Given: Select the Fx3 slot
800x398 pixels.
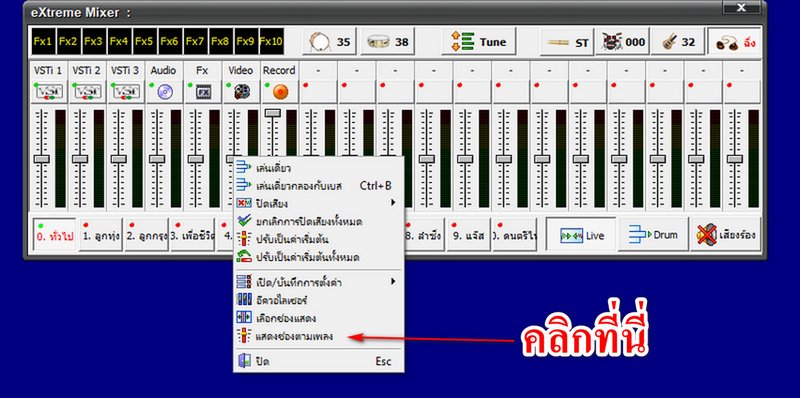Looking at the screenshot, I should click(93, 42).
